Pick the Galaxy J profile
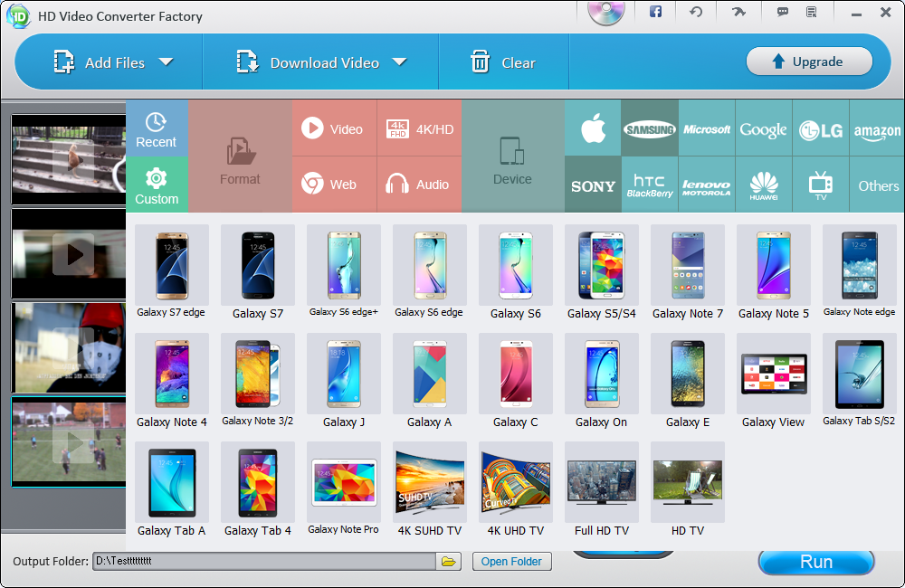 point(343,381)
